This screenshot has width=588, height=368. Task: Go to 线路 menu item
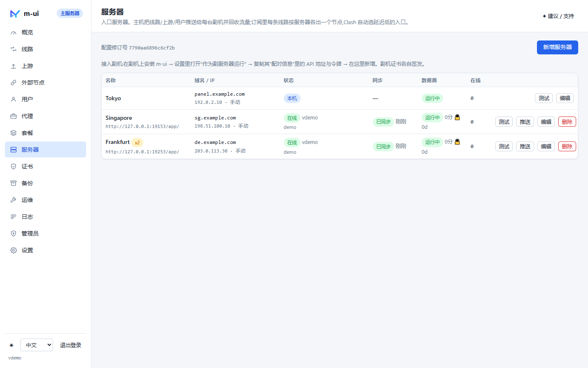coord(45,49)
